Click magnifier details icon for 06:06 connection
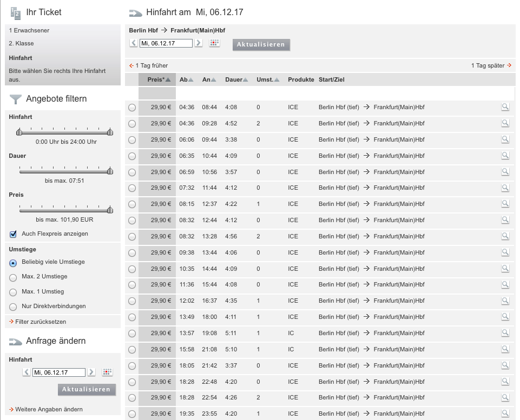520x420 pixels. 505,139
